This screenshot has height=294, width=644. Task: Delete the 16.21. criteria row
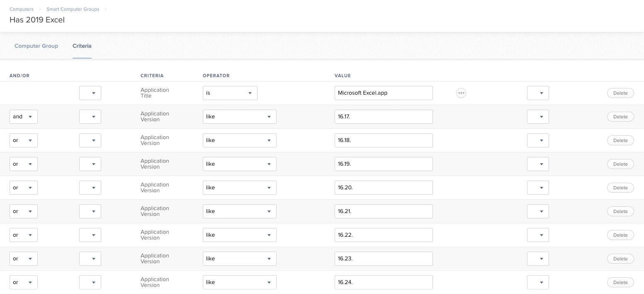[x=620, y=211]
